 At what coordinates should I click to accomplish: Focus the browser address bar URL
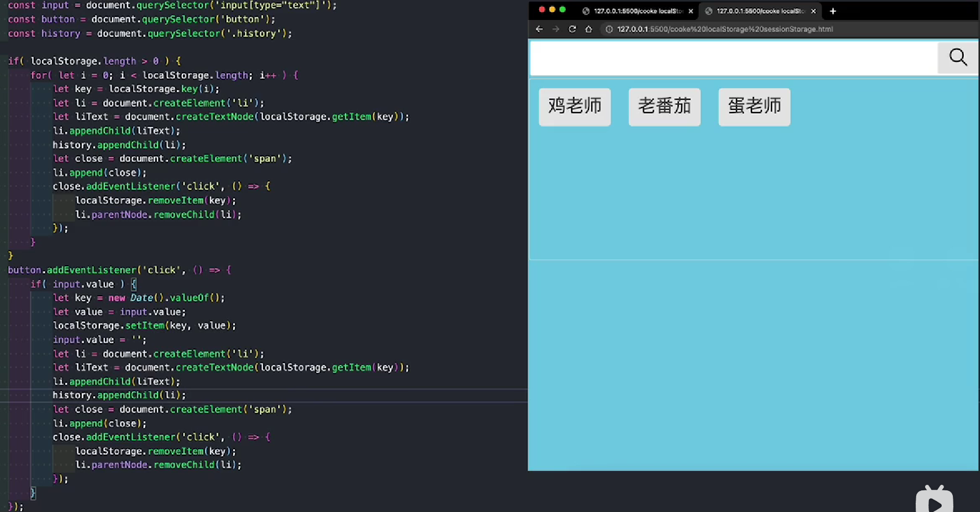click(x=725, y=29)
